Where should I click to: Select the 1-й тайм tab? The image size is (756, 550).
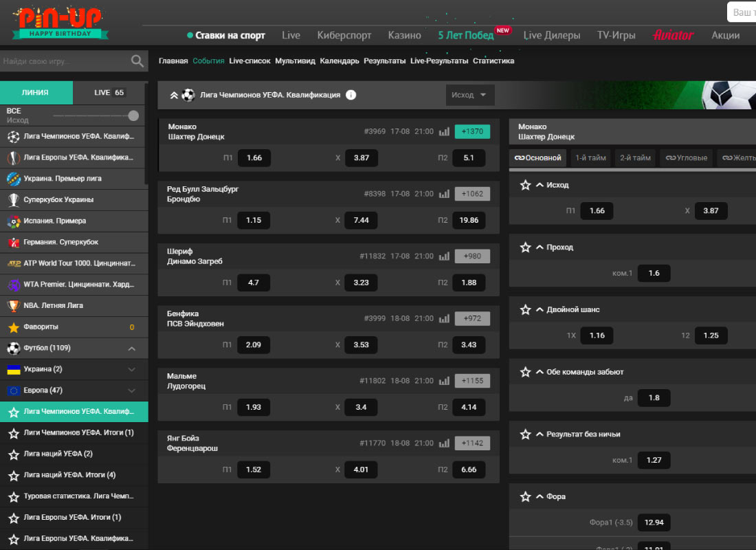(x=590, y=157)
